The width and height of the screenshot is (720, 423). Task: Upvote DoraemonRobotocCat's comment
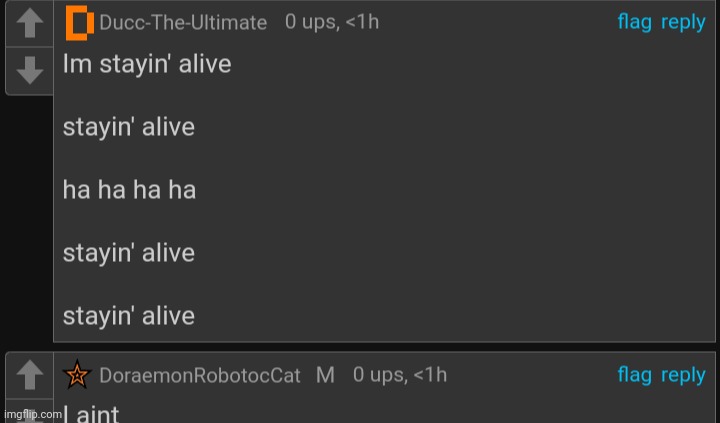30,375
